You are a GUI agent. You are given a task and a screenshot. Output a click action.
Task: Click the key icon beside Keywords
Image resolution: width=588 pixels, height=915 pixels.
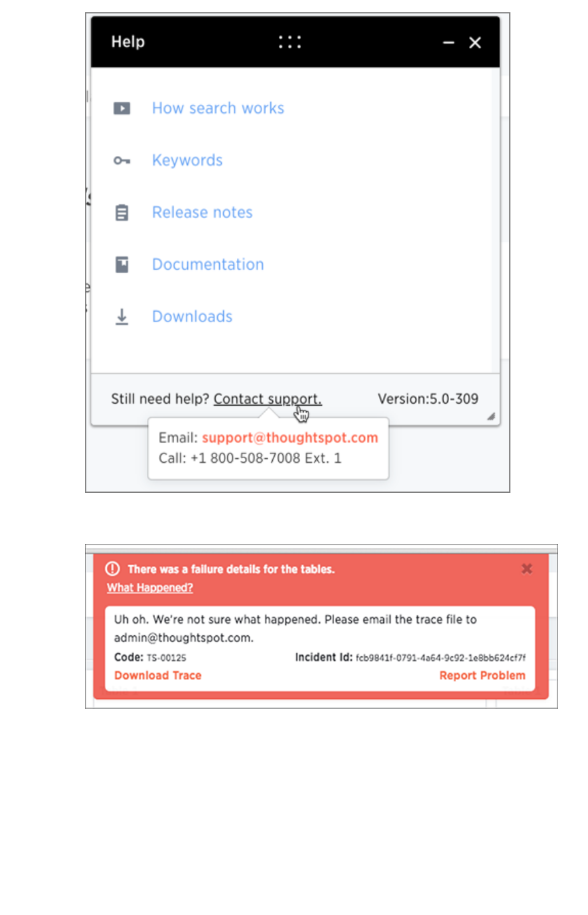(x=122, y=161)
